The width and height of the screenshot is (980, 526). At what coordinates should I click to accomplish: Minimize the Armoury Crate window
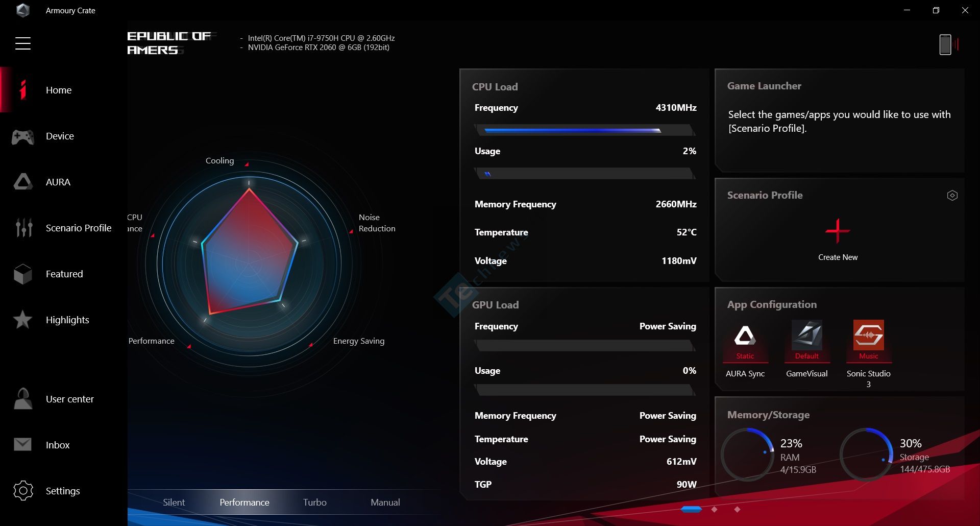[907, 10]
